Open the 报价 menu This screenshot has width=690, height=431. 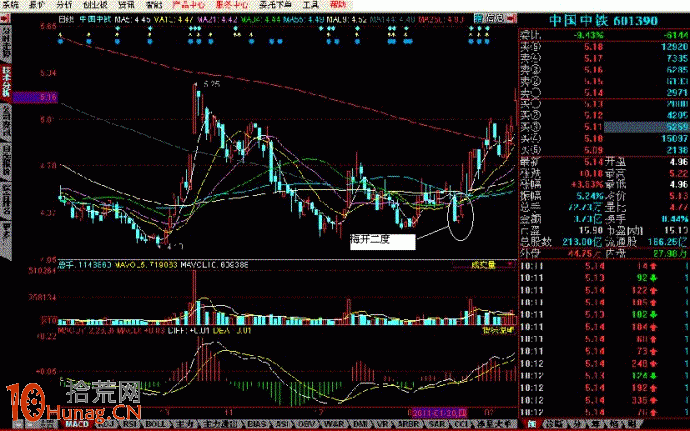click(37, 5)
